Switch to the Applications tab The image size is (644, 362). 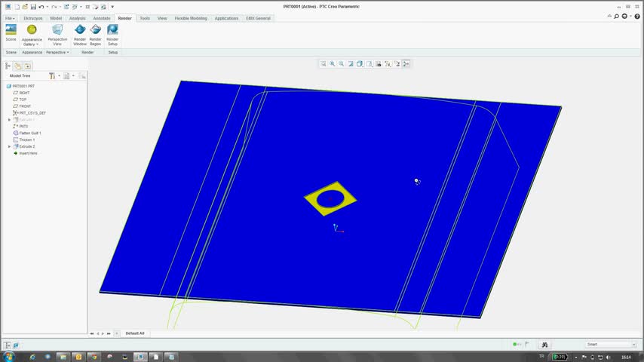pos(226,19)
